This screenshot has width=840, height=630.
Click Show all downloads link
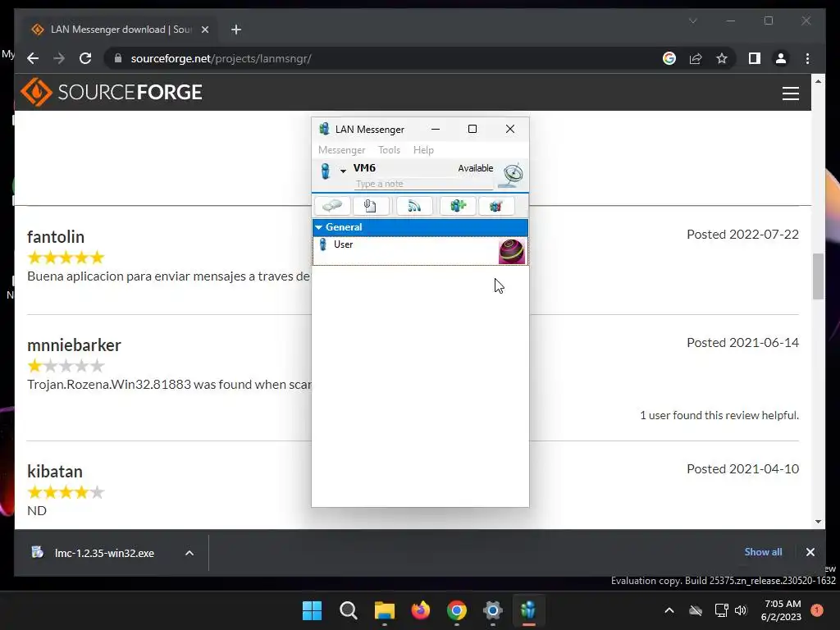click(763, 552)
